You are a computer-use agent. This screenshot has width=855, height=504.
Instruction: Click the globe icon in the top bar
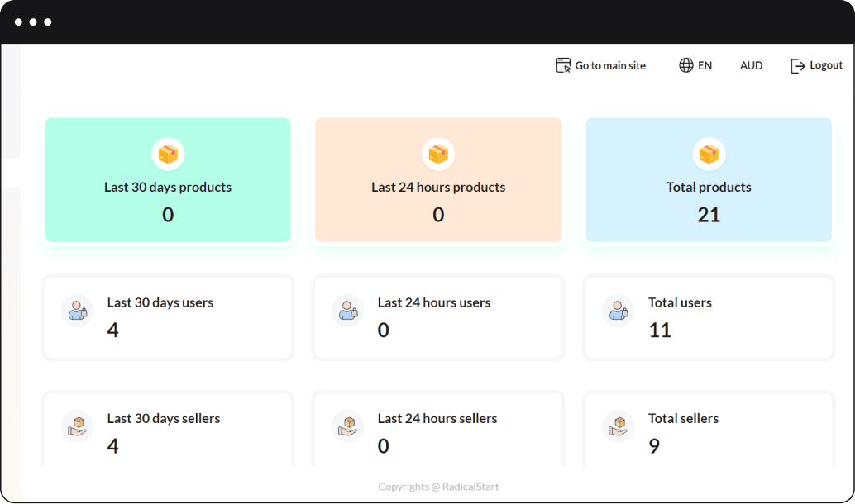point(685,64)
